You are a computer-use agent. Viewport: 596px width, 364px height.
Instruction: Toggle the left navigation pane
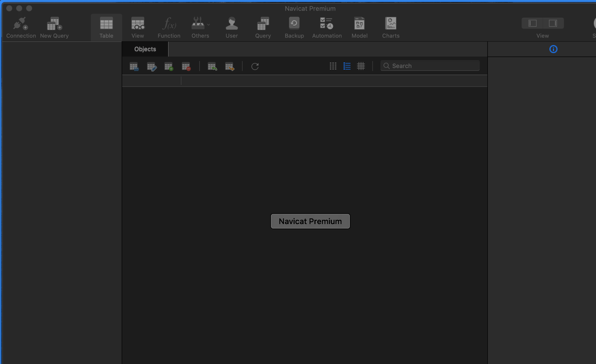pyautogui.click(x=532, y=23)
